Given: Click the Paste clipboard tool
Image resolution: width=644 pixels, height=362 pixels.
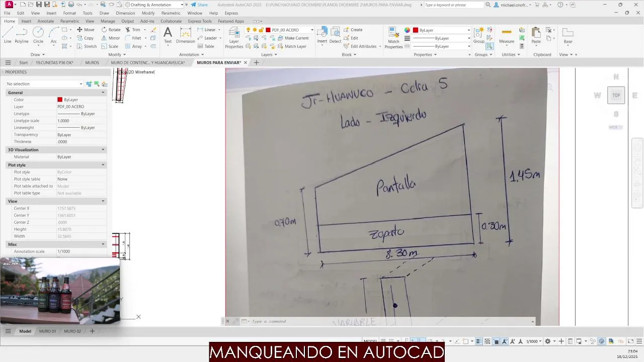Looking at the screenshot, I should click(536, 35).
